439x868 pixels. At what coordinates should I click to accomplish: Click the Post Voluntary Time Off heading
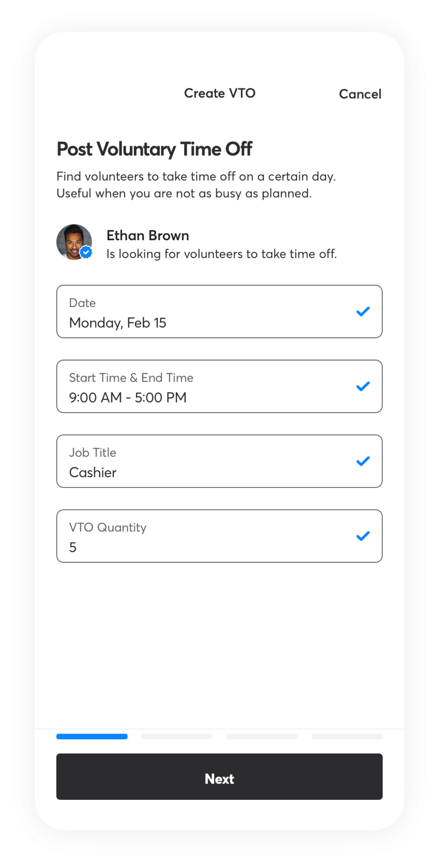(154, 149)
